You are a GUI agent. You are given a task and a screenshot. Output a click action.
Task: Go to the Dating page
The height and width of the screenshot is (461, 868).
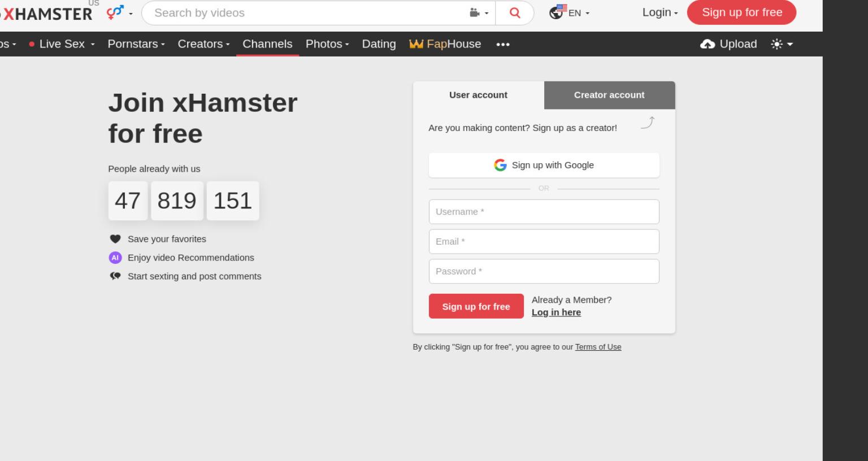379,44
